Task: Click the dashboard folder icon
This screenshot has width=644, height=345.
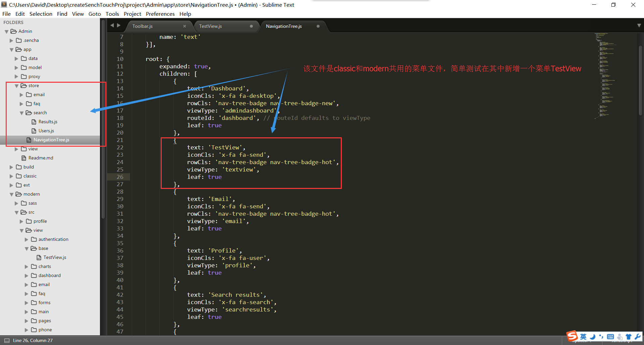Action: [34, 275]
